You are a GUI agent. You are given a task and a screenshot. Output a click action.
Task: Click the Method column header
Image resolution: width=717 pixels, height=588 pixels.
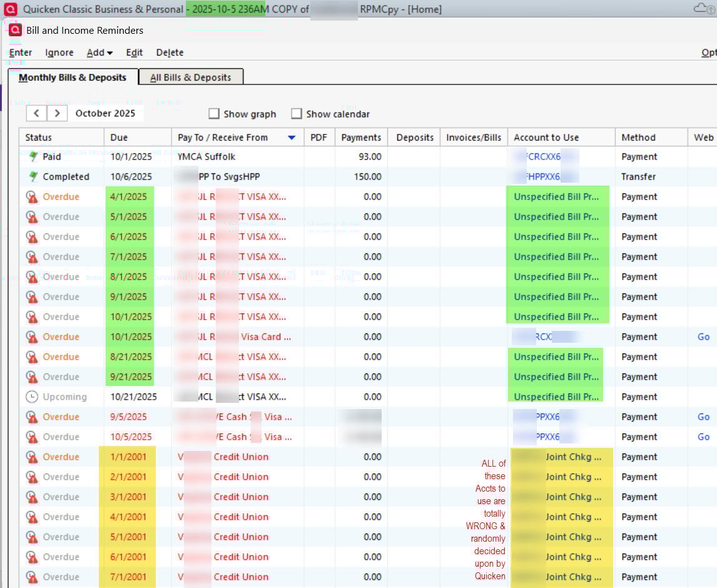click(x=651, y=138)
